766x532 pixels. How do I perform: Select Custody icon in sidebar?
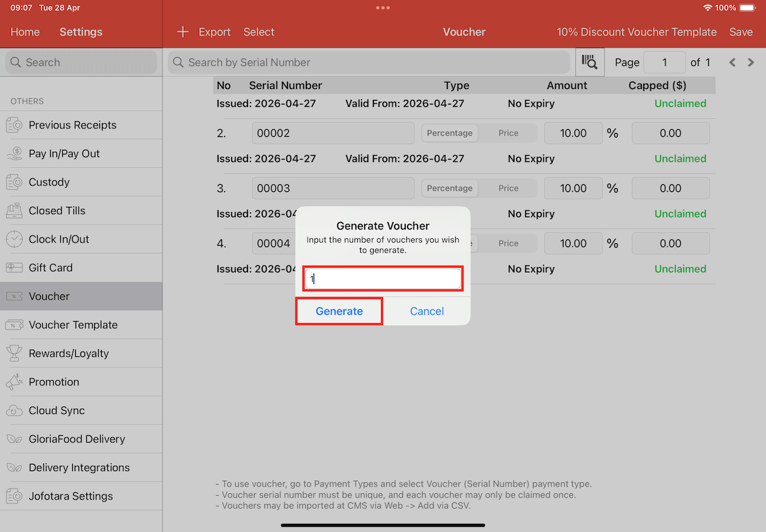pyautogui.click(x=14, y=182)
